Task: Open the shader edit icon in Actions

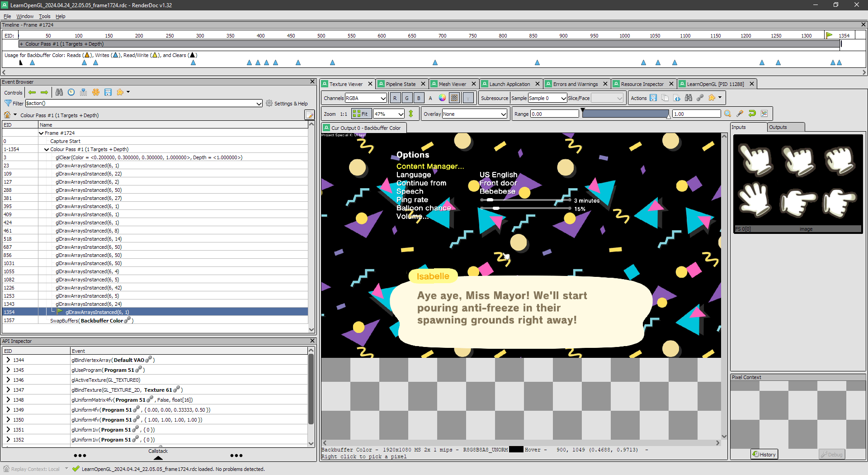Action: tap(677, 98)
